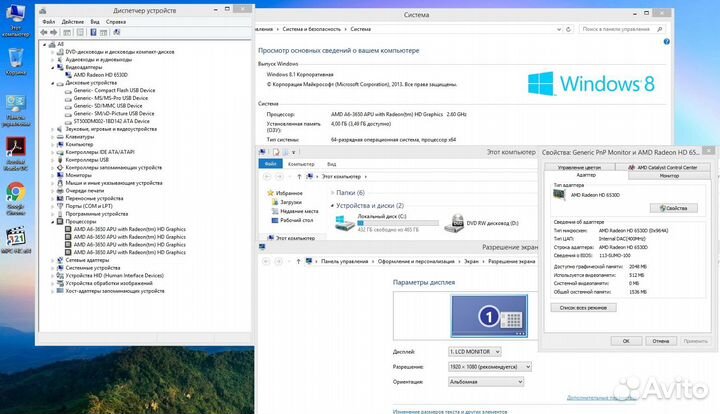Screen dimensions: 720x414
Task: Switch to the Управление цветом tab
Action: tap(579, 168)
